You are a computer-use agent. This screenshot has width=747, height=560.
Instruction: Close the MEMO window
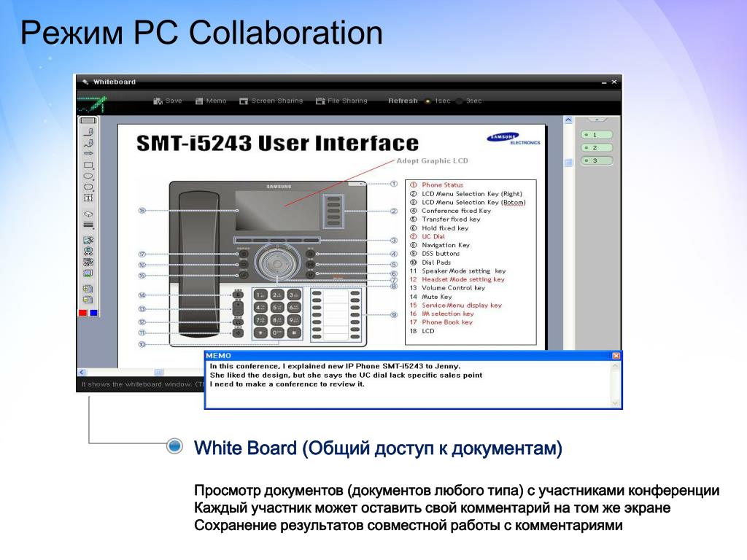(x=616, y=356)
